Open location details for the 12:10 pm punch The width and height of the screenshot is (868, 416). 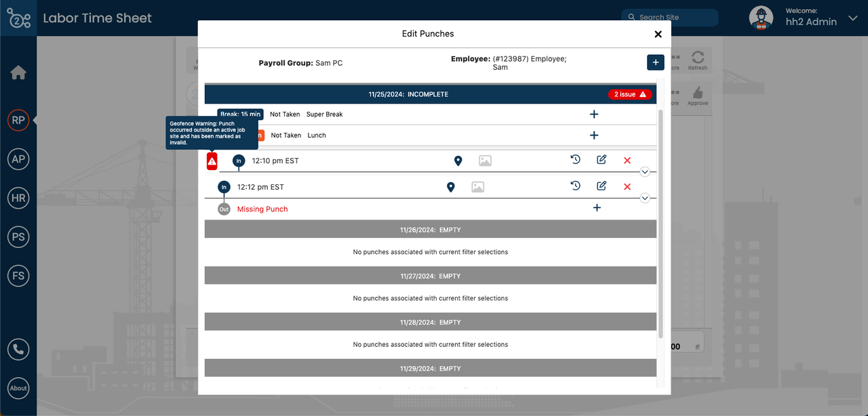(458, 161)
